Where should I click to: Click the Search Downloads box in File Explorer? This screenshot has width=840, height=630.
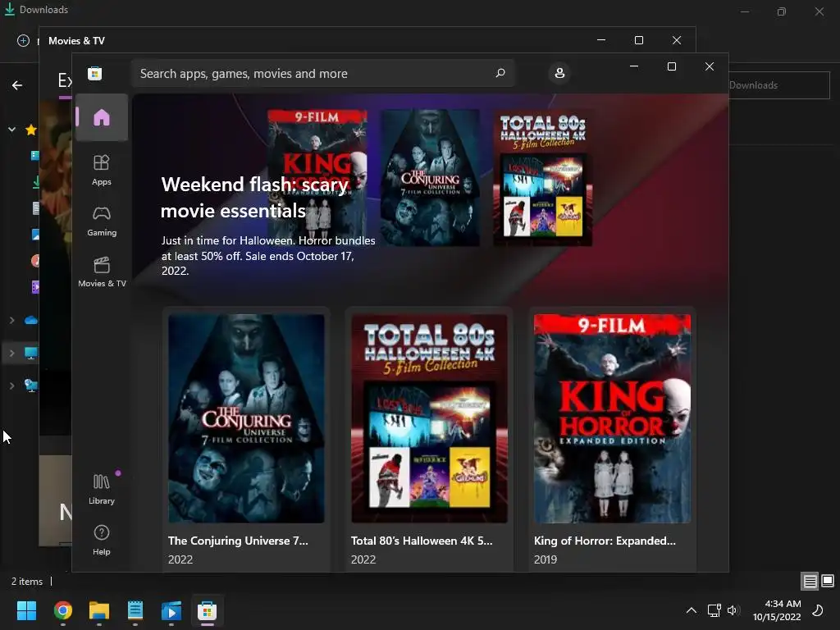779,85
